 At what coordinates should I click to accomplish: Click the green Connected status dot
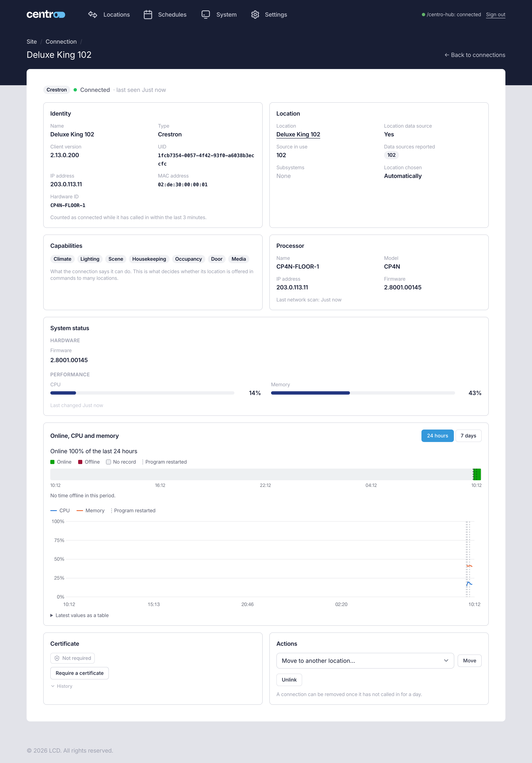click(75, 90)
